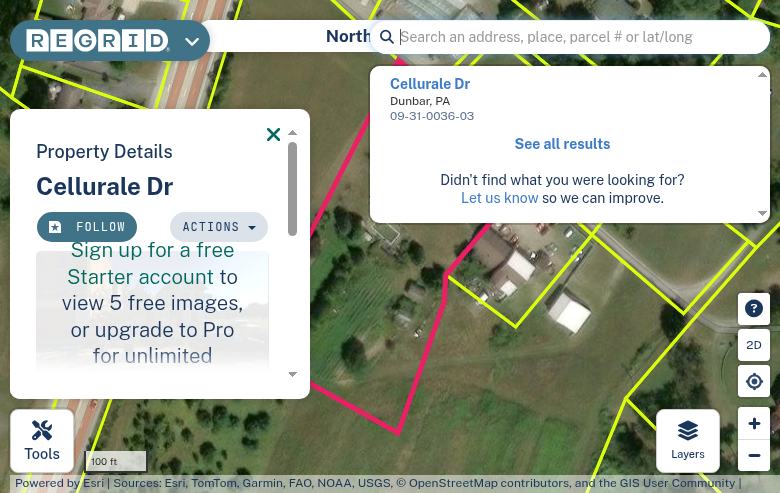
Task: Zoom out with the minus button
Action: [754, 455]
